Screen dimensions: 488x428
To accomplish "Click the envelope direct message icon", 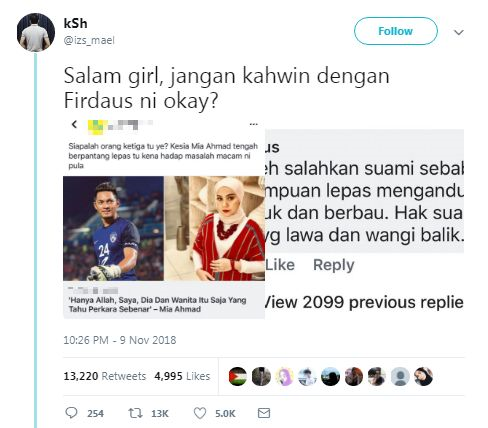I will (264, 413).
